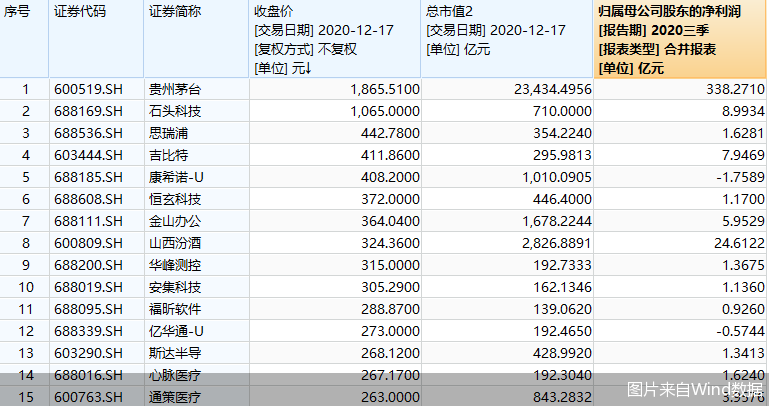
Task: Select stock name 斯达半导
Action: pyautogui.click(x=175, y=353)
